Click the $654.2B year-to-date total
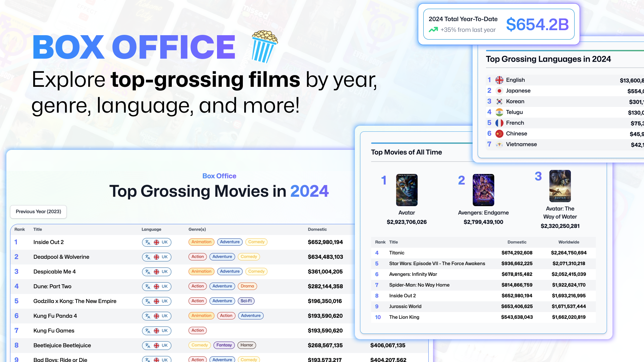This screenshot has height=362, width=644. [537, 24]
